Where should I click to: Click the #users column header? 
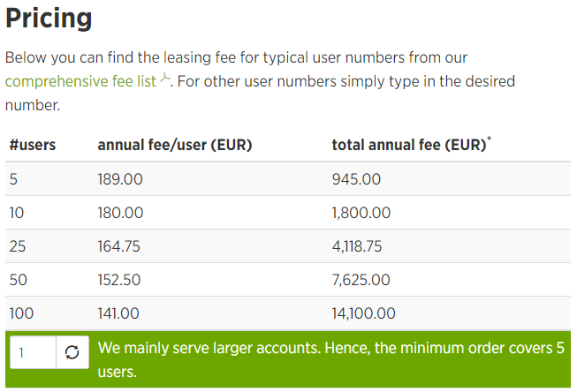coord(33,145)
